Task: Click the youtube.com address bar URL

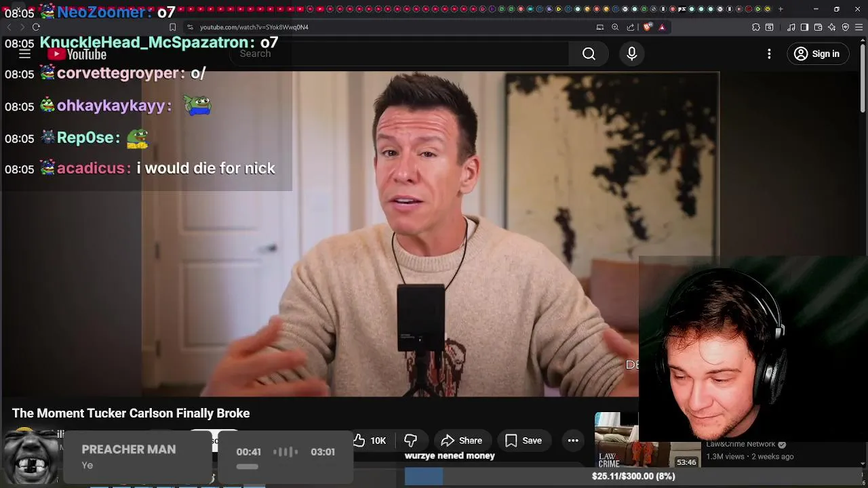Action: click(254, 27)
